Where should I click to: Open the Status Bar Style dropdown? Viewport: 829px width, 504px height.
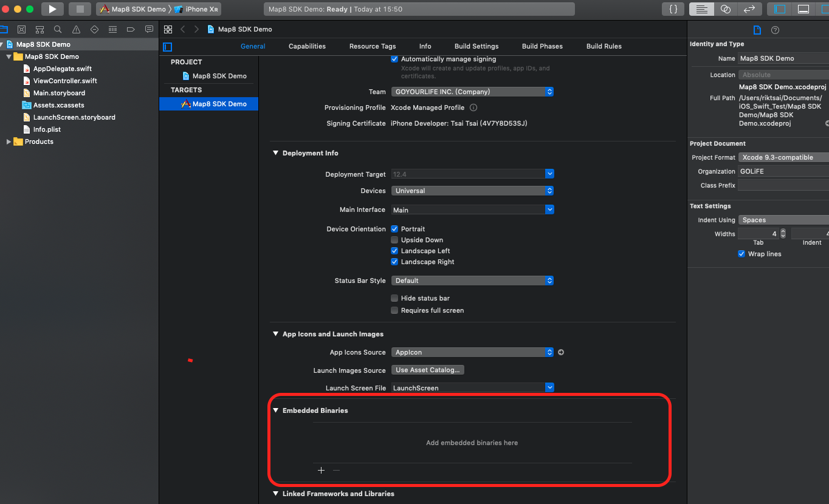472,281
